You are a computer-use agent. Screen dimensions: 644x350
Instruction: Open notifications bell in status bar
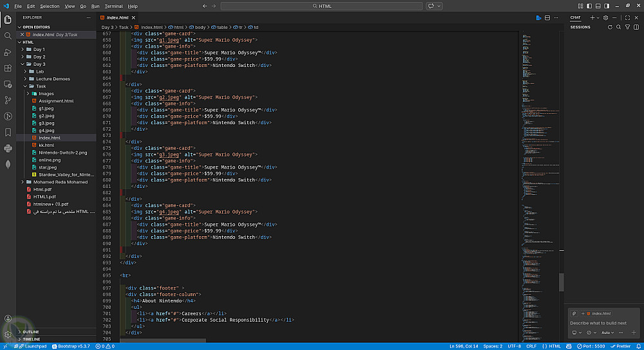point(638,346)
